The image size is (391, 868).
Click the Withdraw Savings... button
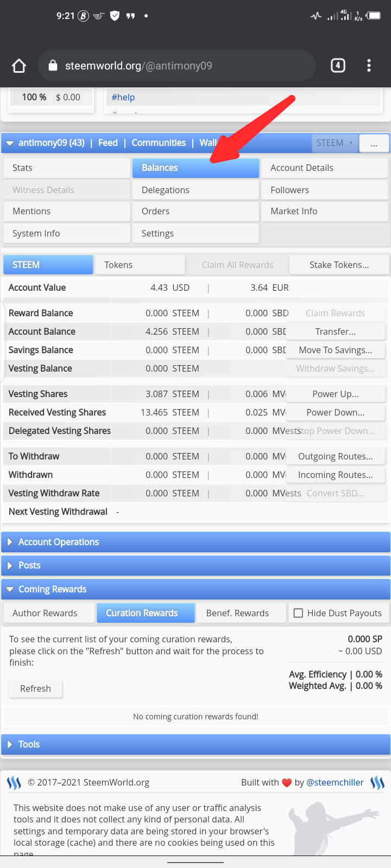336,368
